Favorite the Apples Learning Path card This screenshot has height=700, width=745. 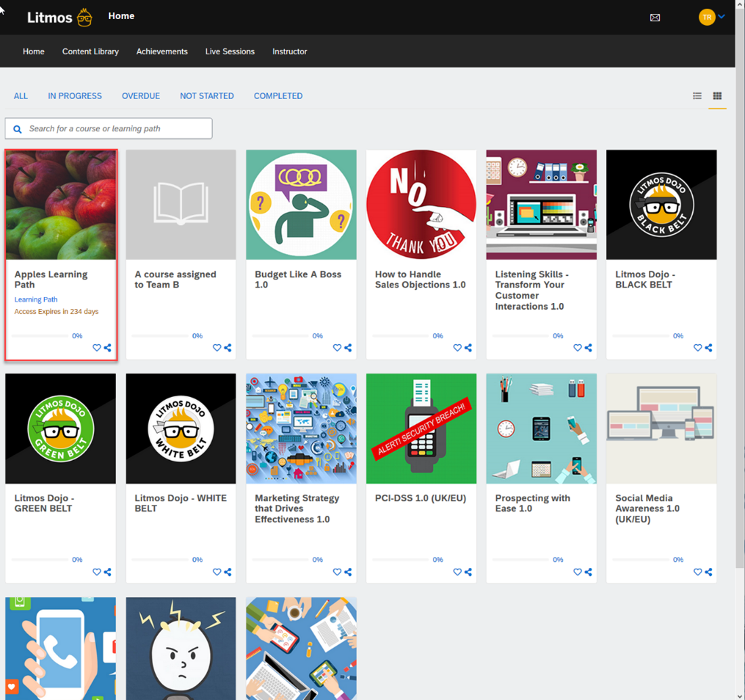(x=96, y=348)
